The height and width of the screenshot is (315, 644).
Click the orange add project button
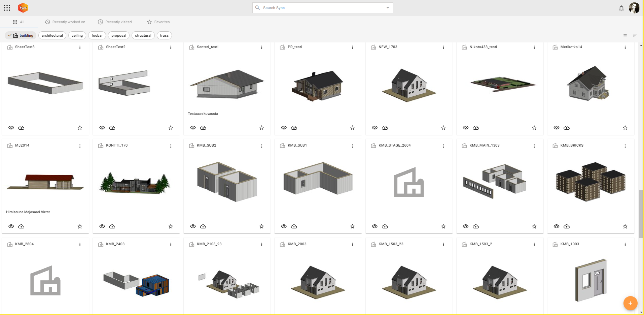(630, 303)
